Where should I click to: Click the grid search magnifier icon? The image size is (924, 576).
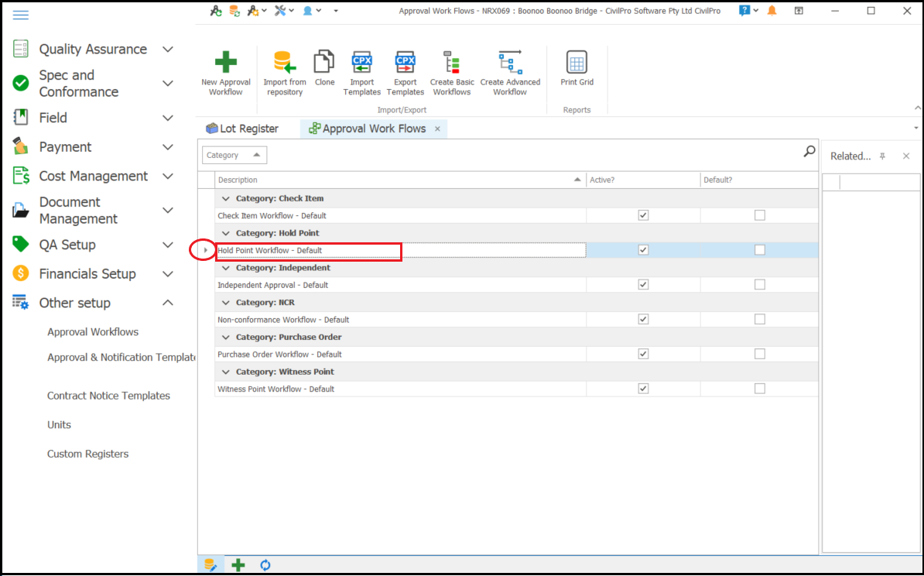(809, 152)
